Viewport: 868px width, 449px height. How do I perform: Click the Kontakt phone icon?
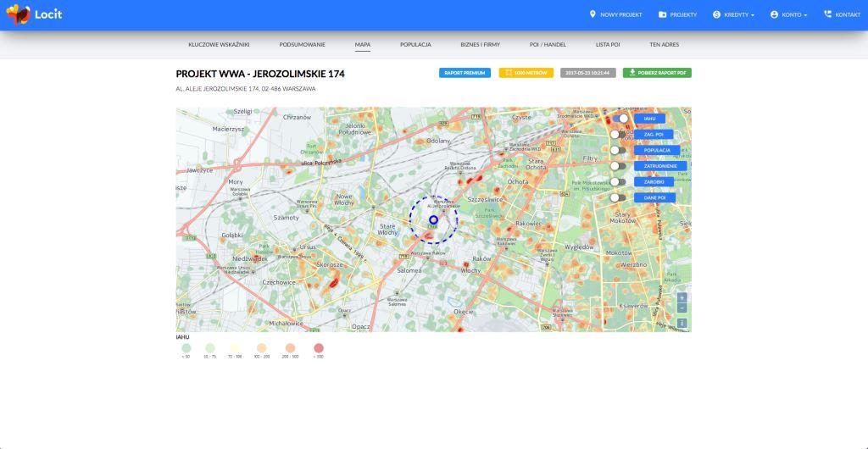827,14
